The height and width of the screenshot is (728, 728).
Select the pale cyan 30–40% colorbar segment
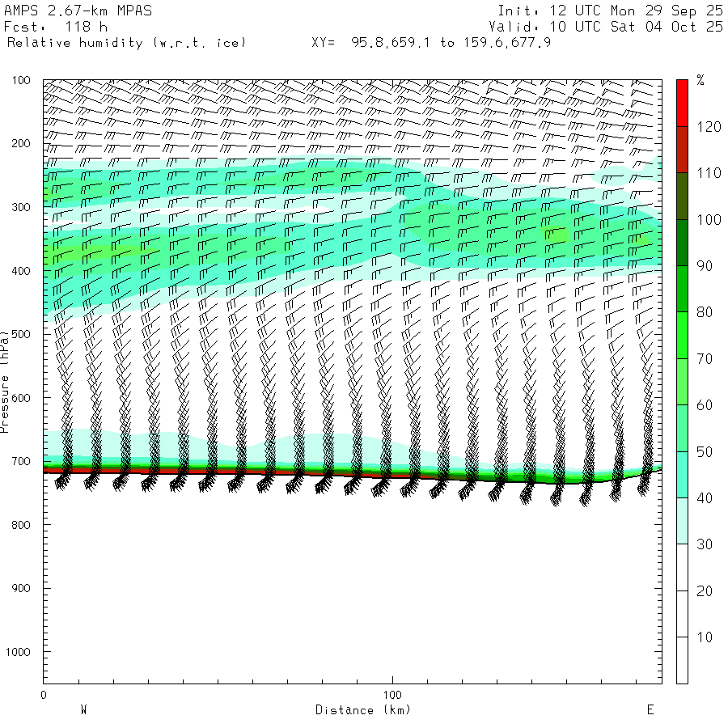coord(682,521)
